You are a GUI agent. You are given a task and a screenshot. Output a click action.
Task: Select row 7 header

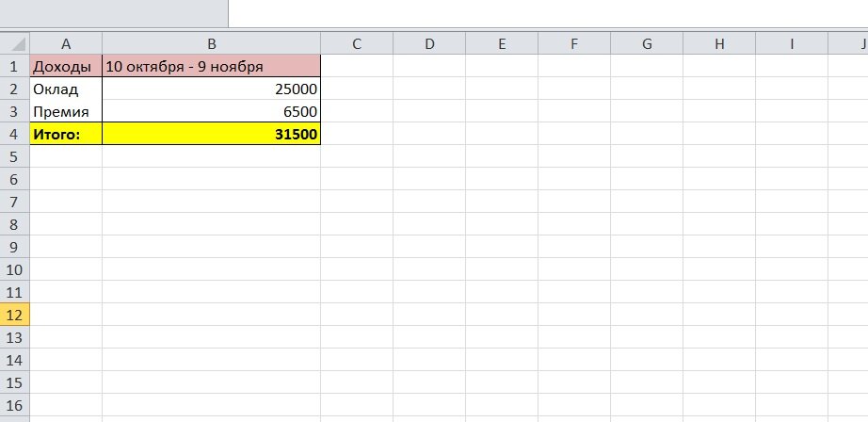14,202
